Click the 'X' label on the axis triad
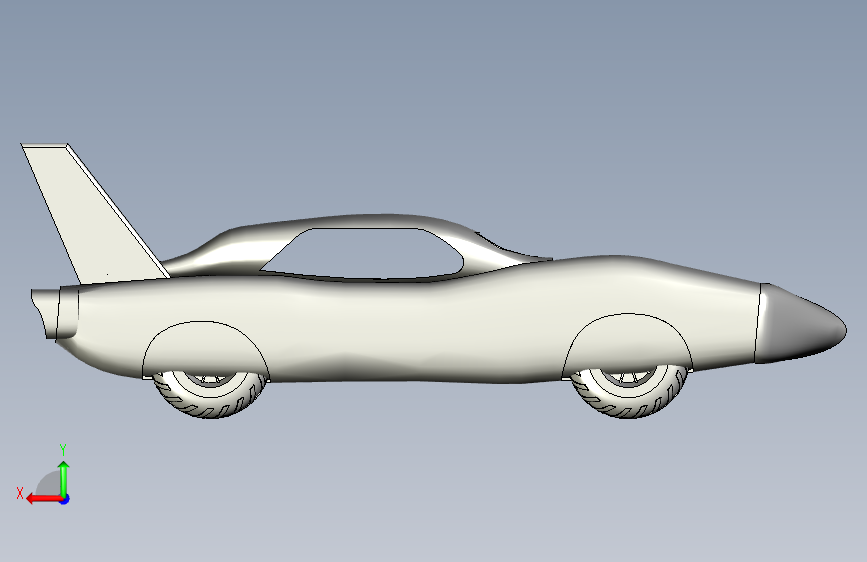Screen dimensions: 867x562 tap(20, 493)
